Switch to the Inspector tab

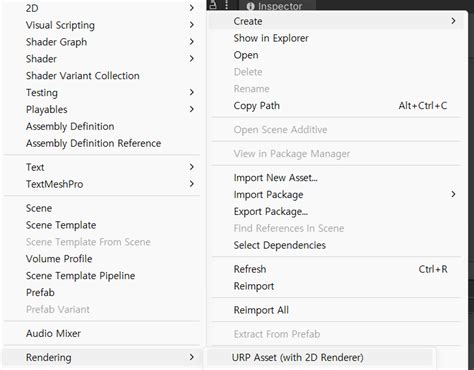pyautogui.click(x=274, y=6)
